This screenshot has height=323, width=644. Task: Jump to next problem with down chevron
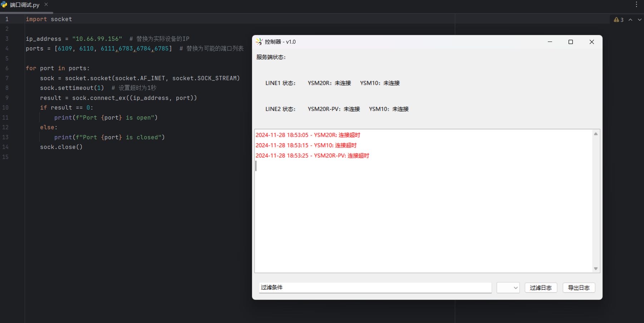(640, 20)
